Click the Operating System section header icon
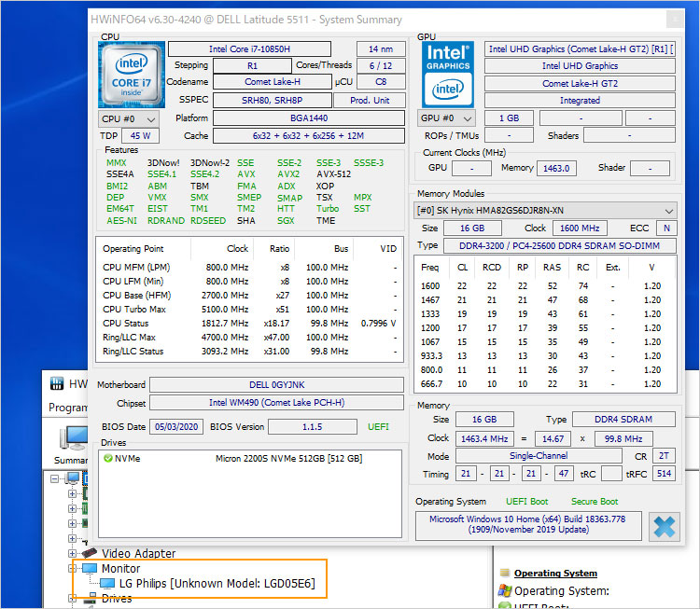This screenshot has width=700, height=609. [504, 573]
